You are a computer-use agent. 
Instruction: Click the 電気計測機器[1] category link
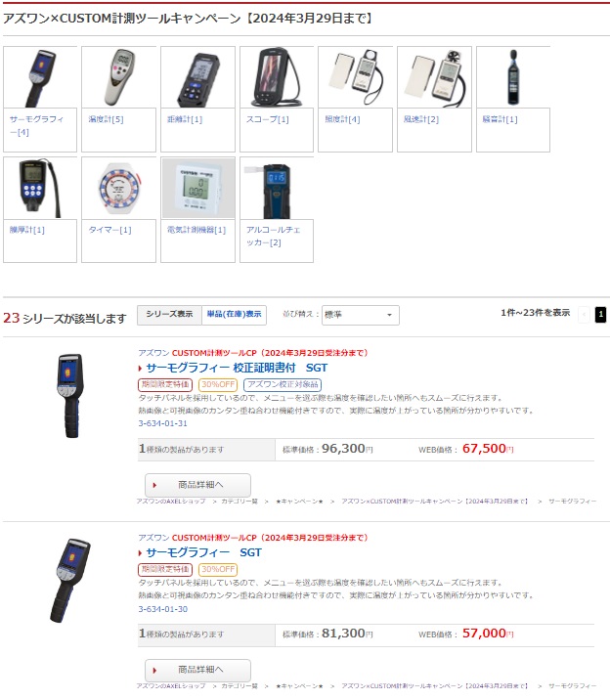tap(196, 230)
